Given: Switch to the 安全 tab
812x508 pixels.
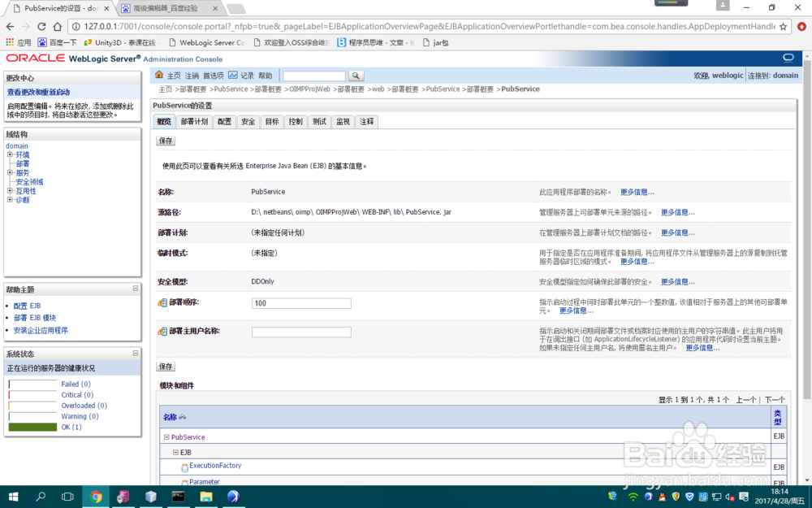Looking at the screenshot, I should [248, 121].
